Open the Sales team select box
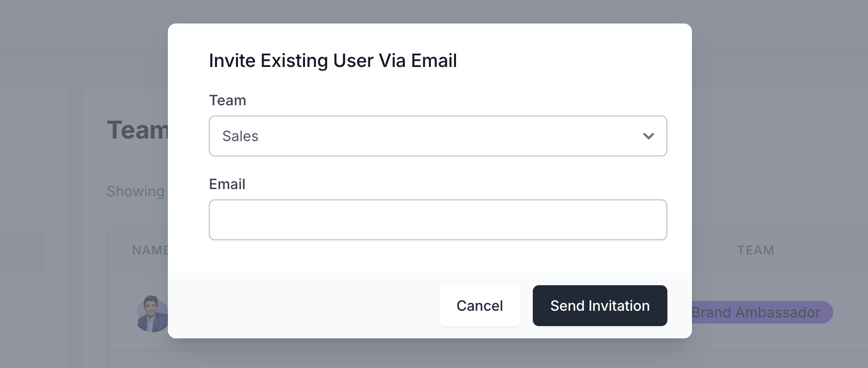Viewport: 868px width, 368px height. 438,136
